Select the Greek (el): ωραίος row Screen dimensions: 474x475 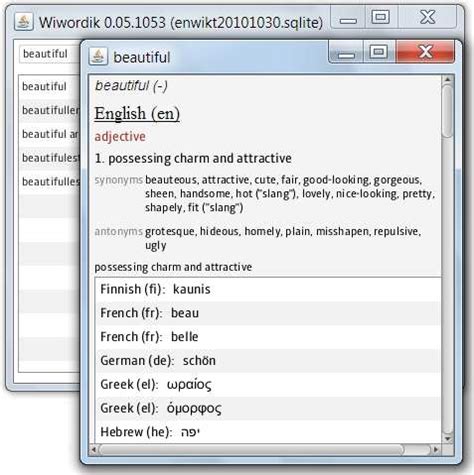[x=268, y=385]
